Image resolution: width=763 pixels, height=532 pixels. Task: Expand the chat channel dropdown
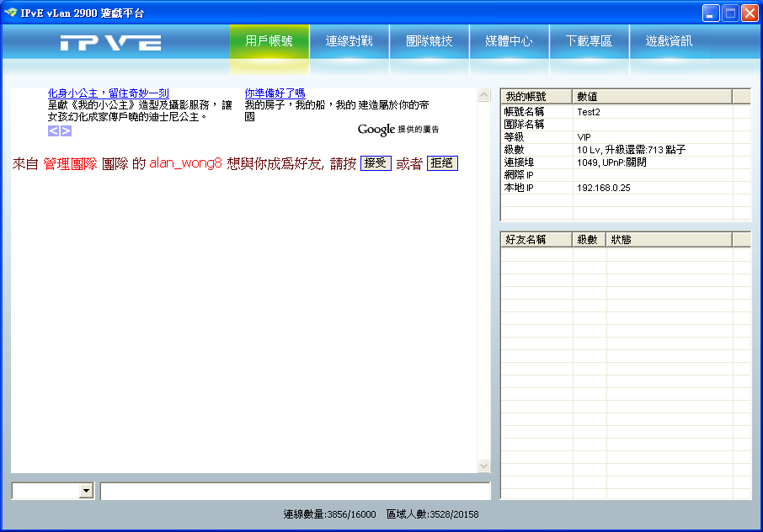click(86, 491)
